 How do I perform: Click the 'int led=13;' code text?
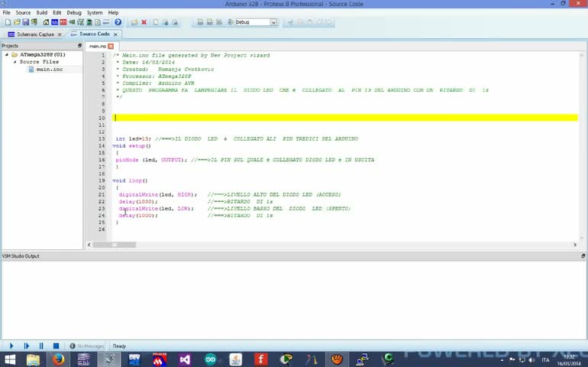[133, 139]
